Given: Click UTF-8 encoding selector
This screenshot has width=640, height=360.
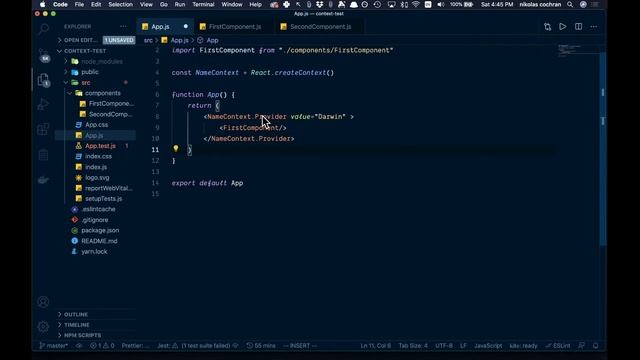Looking at the screenshot, I should [444, 346].
